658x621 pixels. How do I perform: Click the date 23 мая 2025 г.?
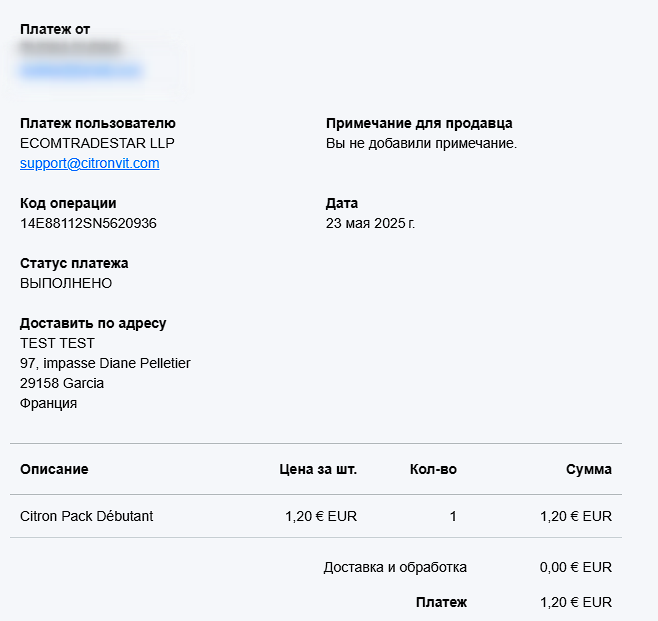[370, 223]
